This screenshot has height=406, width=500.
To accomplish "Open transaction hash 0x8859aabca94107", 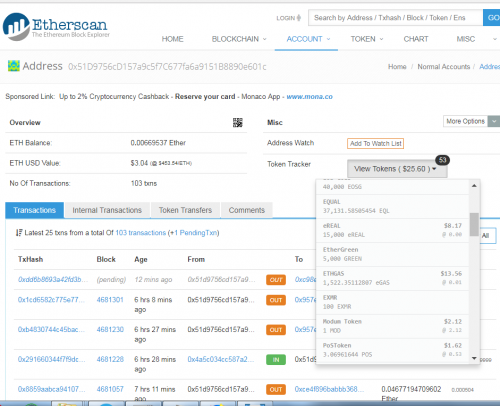I will (51, 389).
